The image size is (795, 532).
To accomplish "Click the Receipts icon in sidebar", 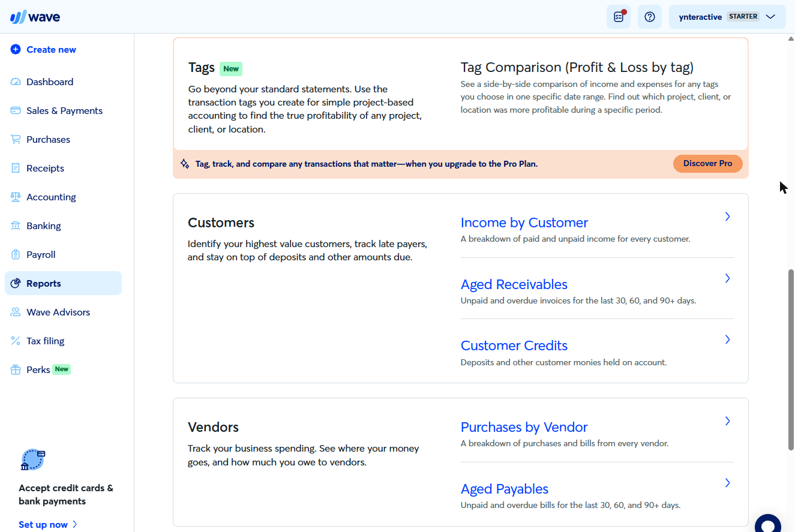I will [x=16, y=169].
